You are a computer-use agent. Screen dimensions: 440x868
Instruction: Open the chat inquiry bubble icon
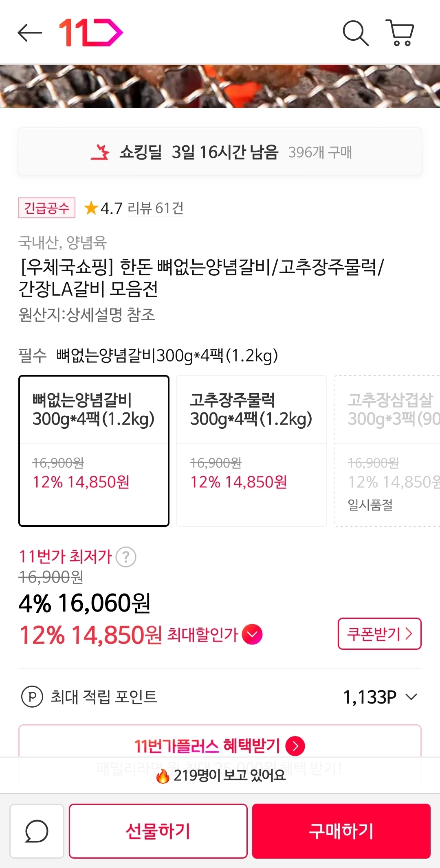pyautogui.click(x=37, y=831)
